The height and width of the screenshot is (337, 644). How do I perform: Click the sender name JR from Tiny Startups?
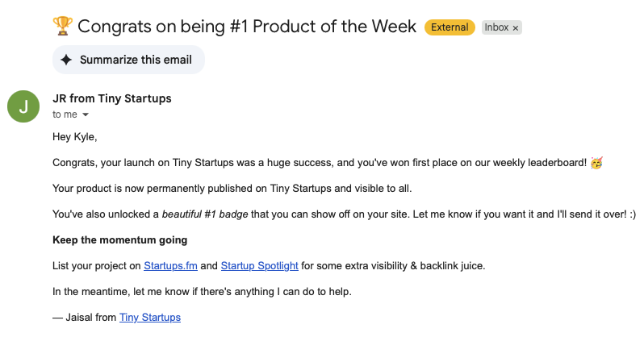click(112, 98)
